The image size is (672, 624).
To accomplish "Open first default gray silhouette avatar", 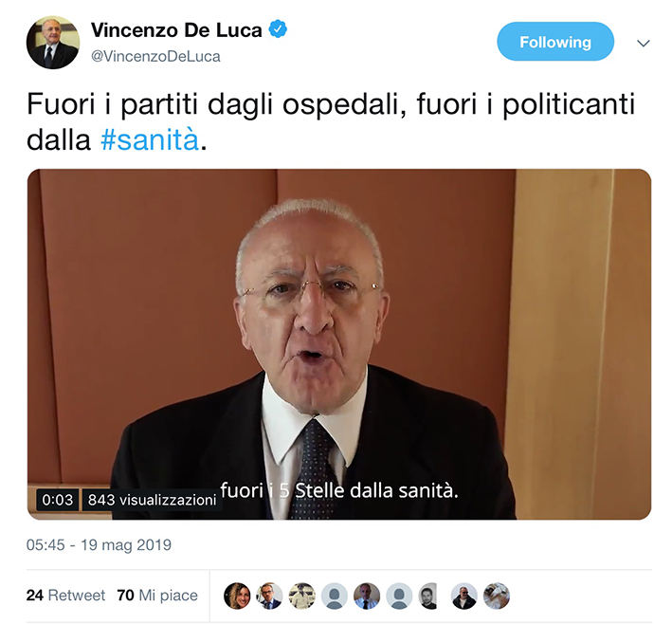I will (335, 596).
